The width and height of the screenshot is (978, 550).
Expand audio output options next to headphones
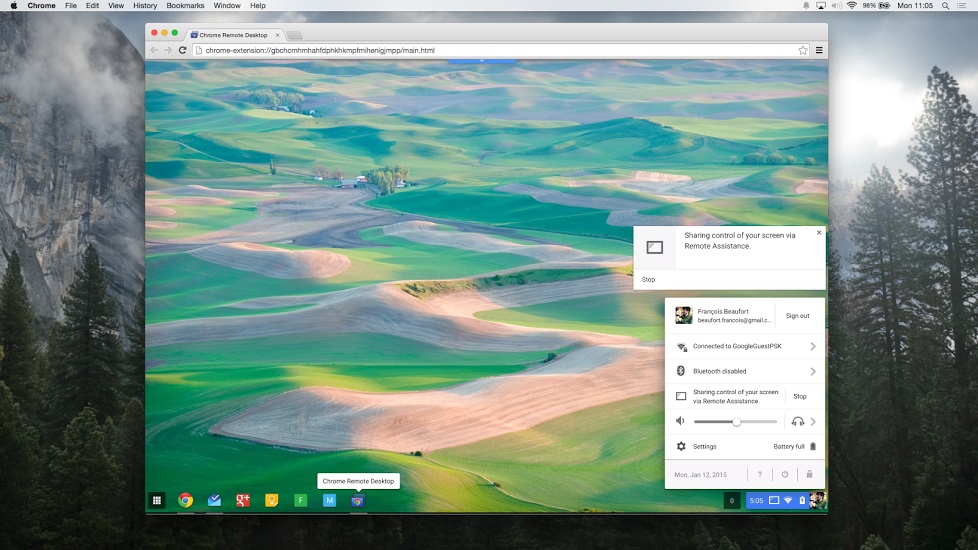[x=813, y=422]
